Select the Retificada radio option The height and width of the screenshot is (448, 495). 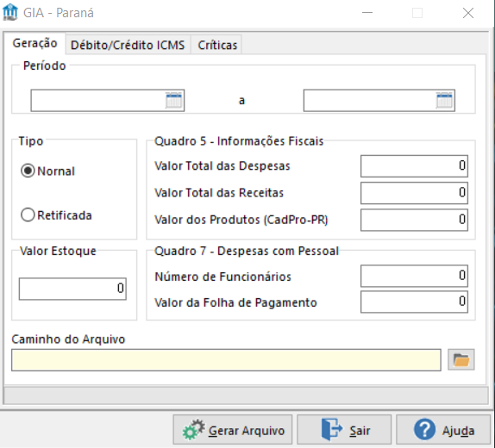(56, 215)
